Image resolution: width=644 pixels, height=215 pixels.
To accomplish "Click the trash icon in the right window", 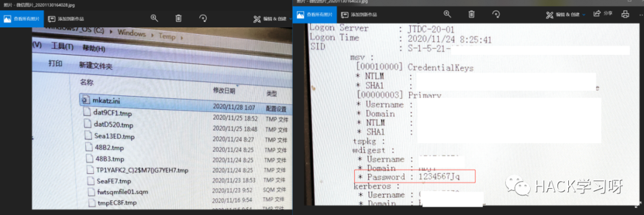I will click(472, 14).
